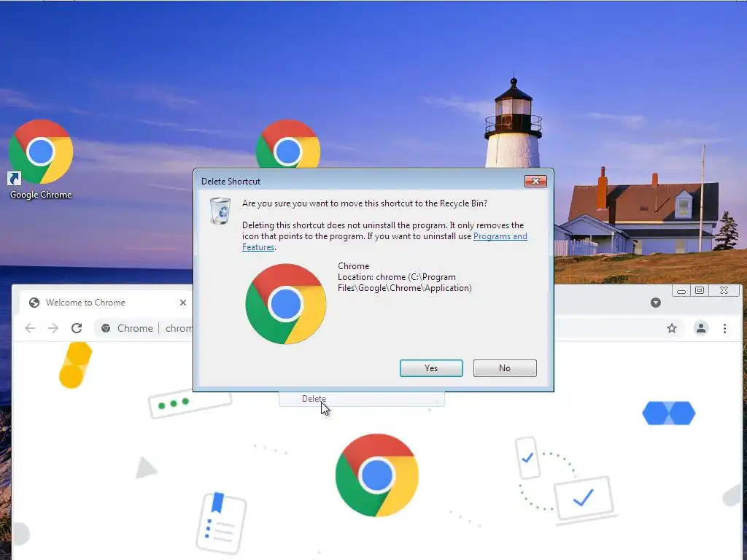Image resolution: width=747 pixels, height=560 pixels.
Task: Close the Chrome browser window
Action: point(724,290)
